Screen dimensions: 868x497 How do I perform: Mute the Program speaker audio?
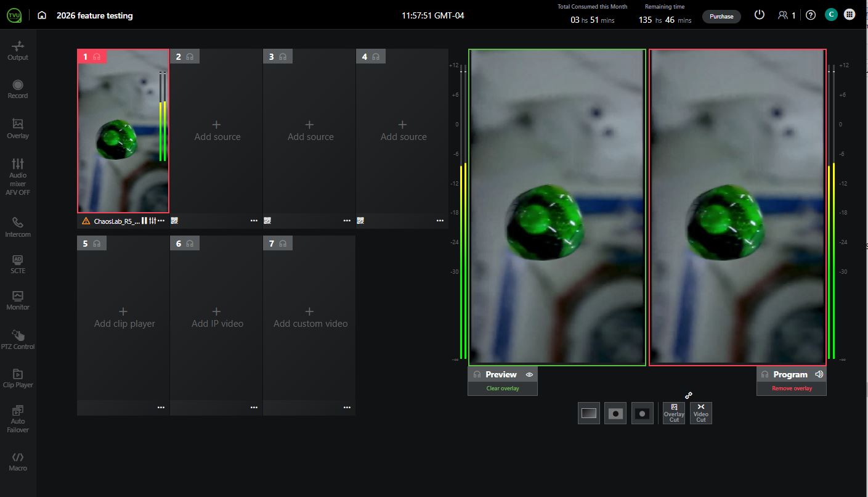tap(819, 374)
